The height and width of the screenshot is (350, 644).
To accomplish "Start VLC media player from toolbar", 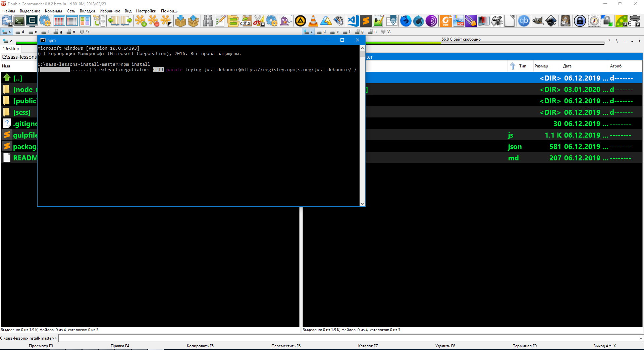I will (313, 21).
